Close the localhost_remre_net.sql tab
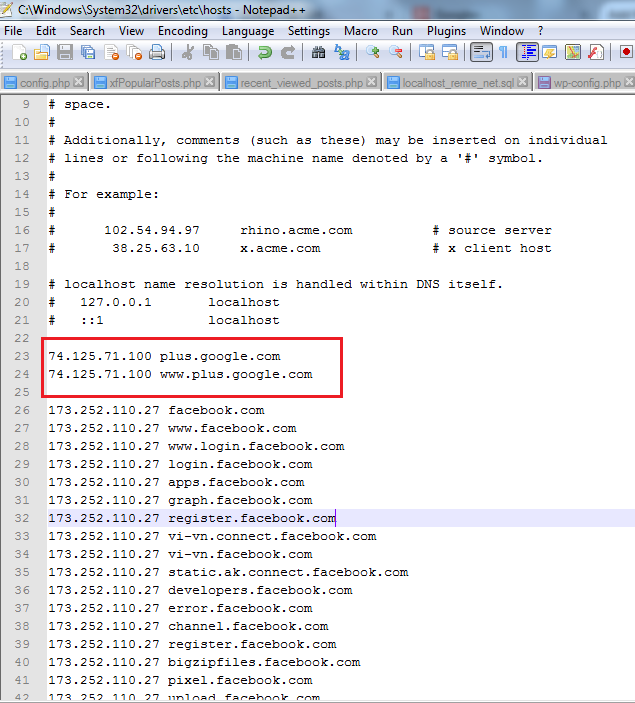 click(x=522, y=82)
